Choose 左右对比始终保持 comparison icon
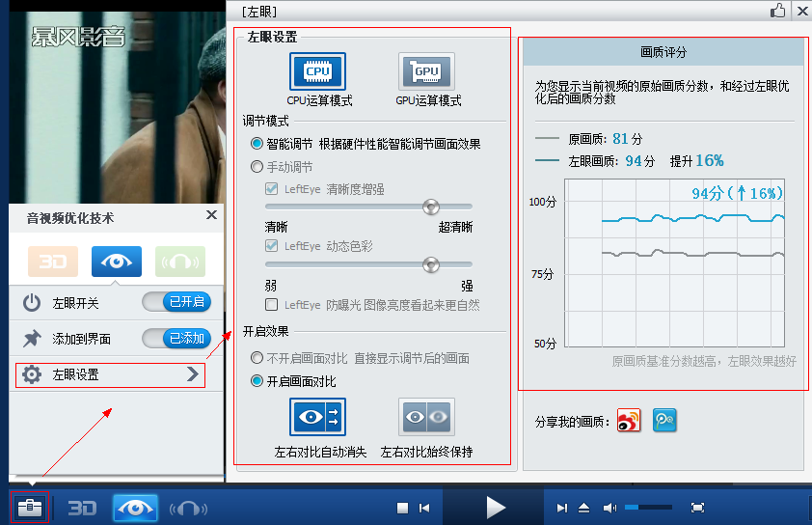Viewport: 812px width, 525px height. 426,417
